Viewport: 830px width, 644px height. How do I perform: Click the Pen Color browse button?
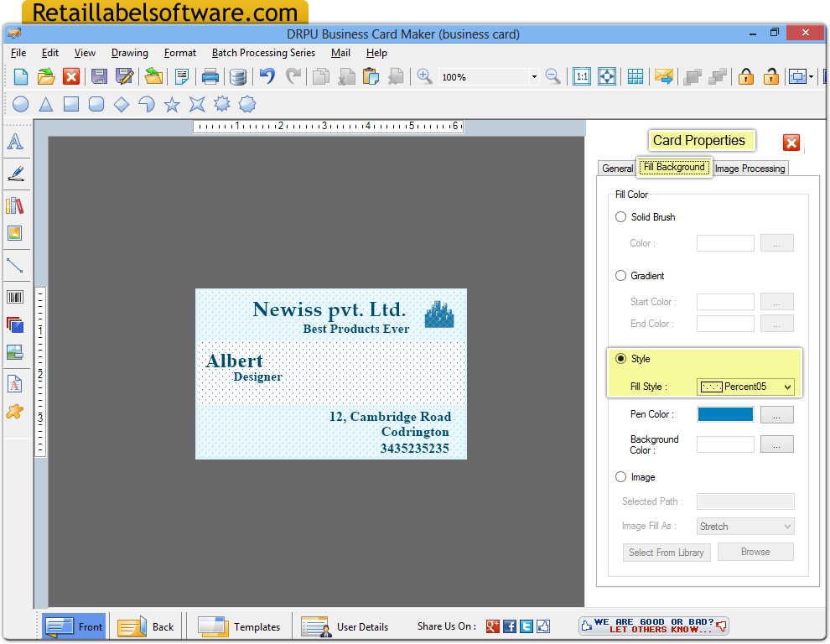[x=777, y=415]
